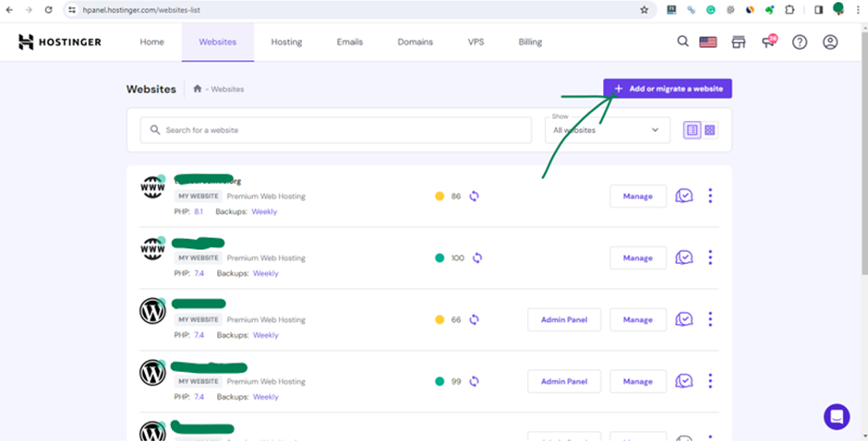The width and height of the screenshot is (868, 442).
Task: Open the live chat bubble
Action: click(x=837, y=416)
